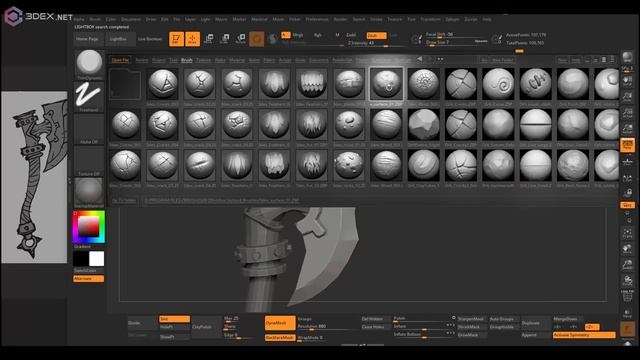640x360 pixels.
Task: Click the SwitchColor button
Action: [89, 271]
